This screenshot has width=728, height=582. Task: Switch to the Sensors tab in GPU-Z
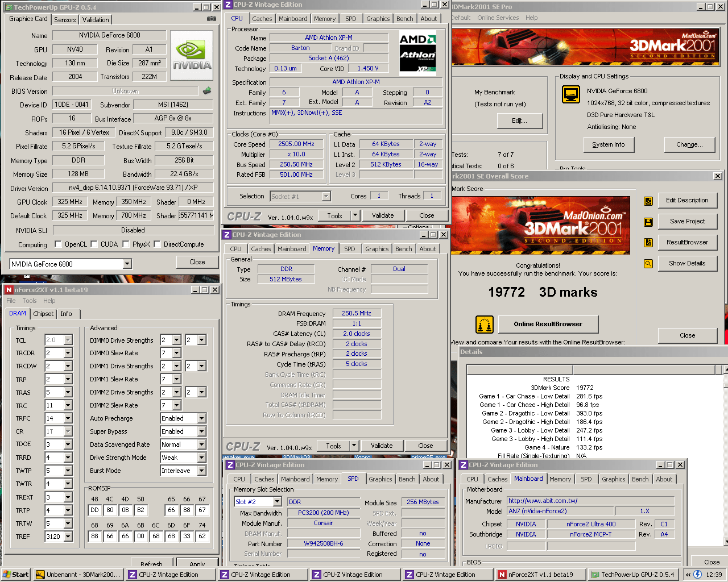pos(65,20)
